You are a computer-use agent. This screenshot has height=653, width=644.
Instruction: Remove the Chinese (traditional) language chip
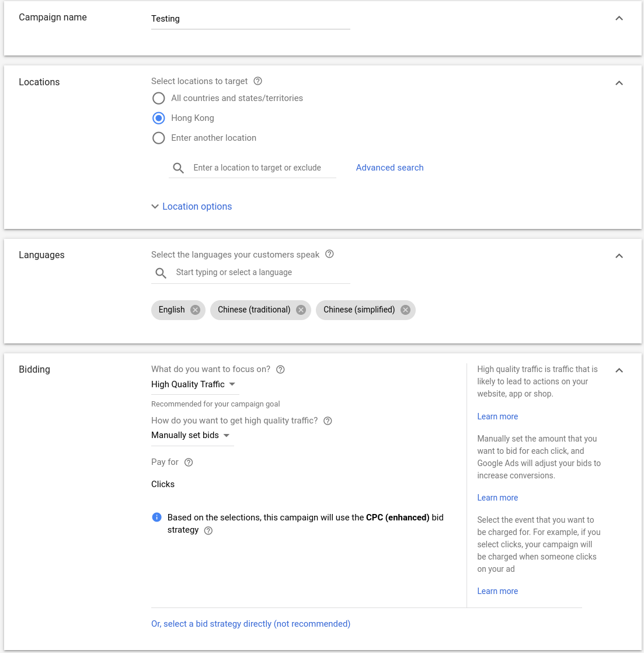tap(301, 310)
